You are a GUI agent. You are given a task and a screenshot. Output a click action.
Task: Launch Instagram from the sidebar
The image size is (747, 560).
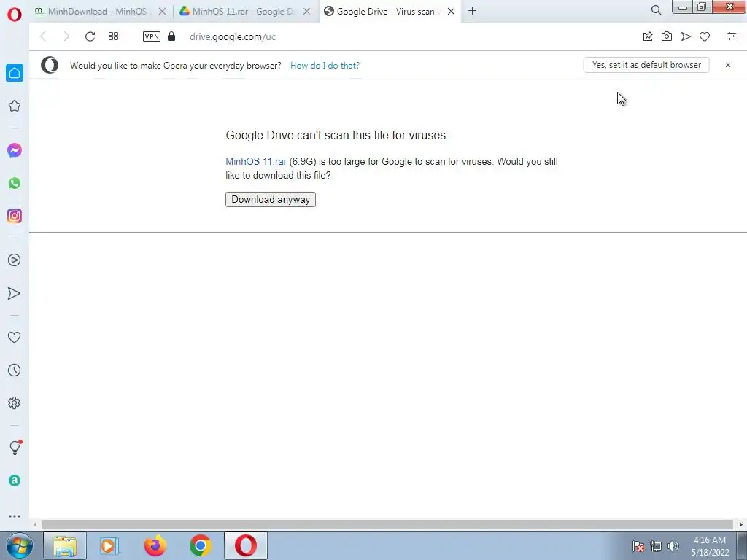pos(15,216)
